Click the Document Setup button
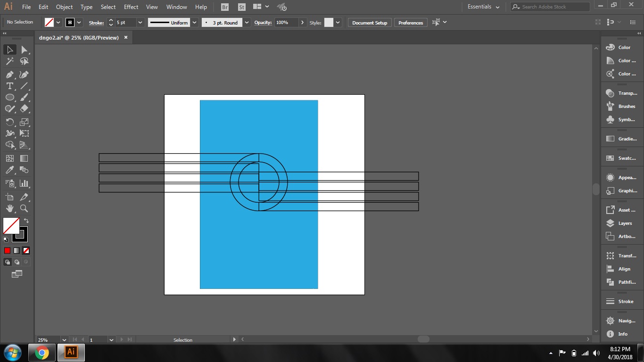Image resolution: width=644 pixels, height=362 pixels. (x=370, y=23)
